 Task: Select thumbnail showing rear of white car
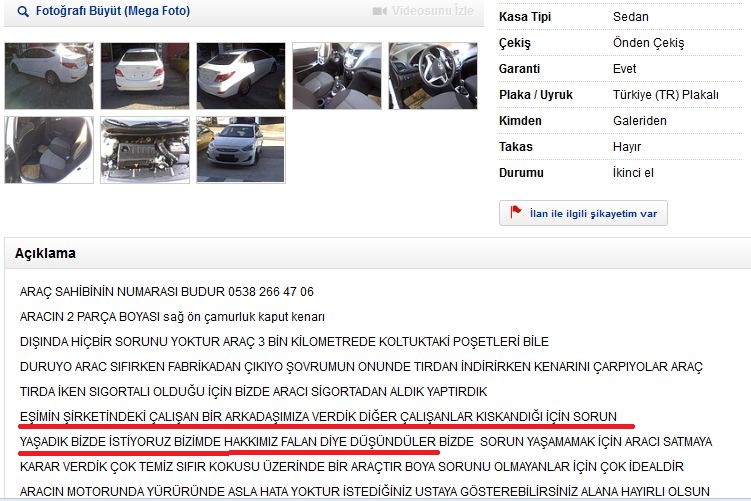[145, 76]
